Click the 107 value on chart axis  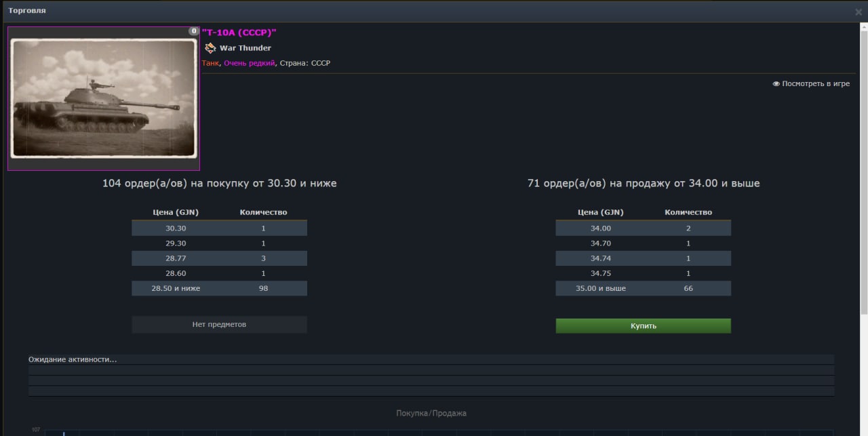pos(36,430)
